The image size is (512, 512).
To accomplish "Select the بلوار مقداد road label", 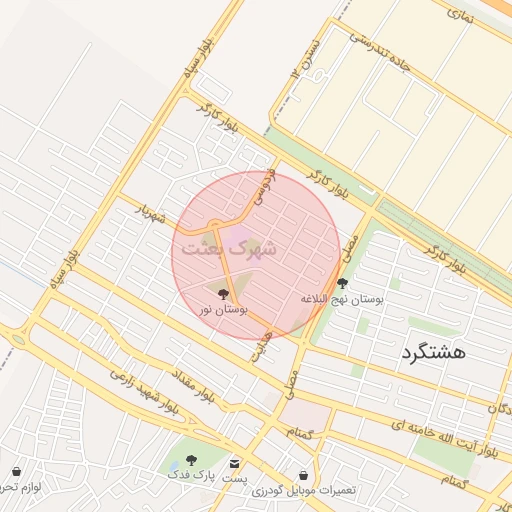I will click(x=193, y=387).
